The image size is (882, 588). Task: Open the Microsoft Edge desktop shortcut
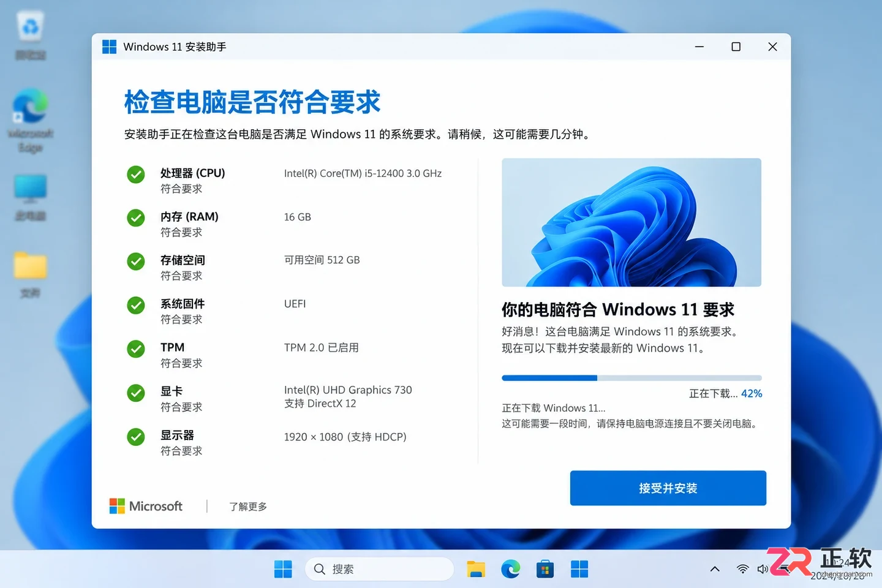click(31, 121)
